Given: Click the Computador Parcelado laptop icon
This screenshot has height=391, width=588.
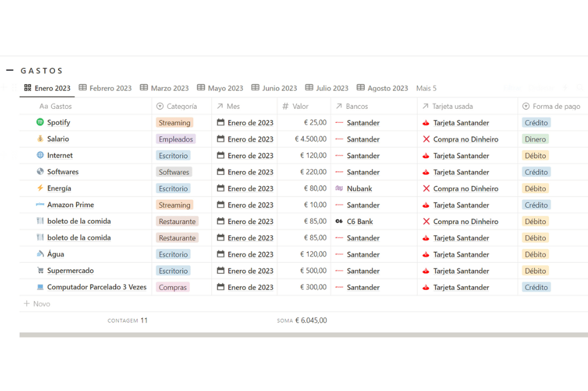Looking at the screenshot, I should 40,287.
